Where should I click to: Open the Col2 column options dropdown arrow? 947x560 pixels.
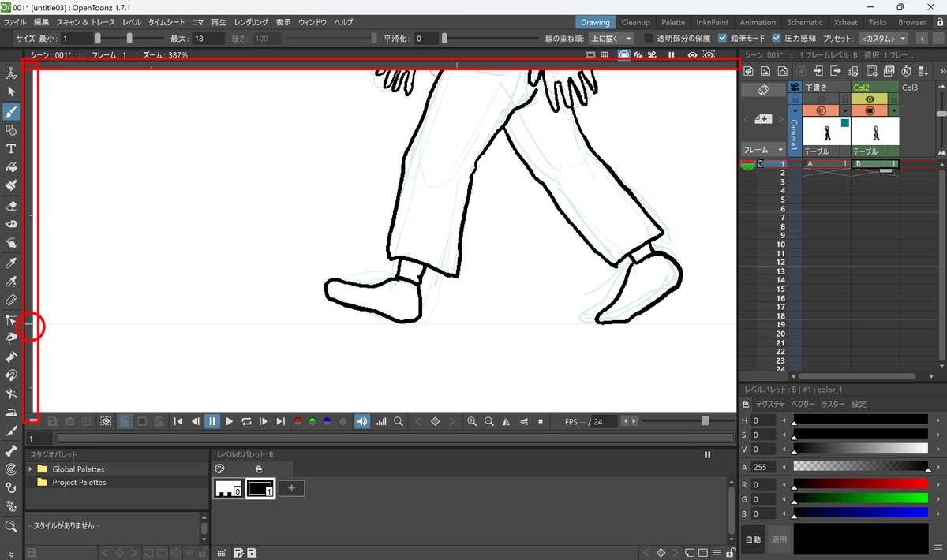point(893,111)
